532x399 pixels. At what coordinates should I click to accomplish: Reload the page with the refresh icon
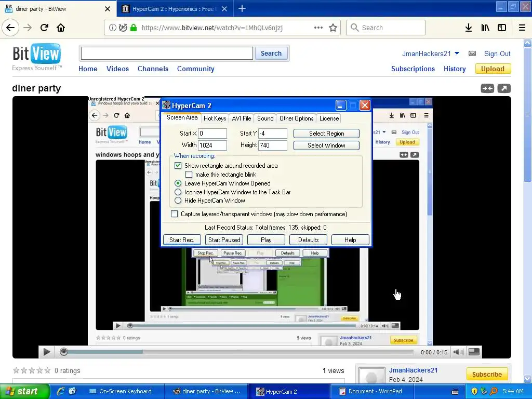(44, 28)
